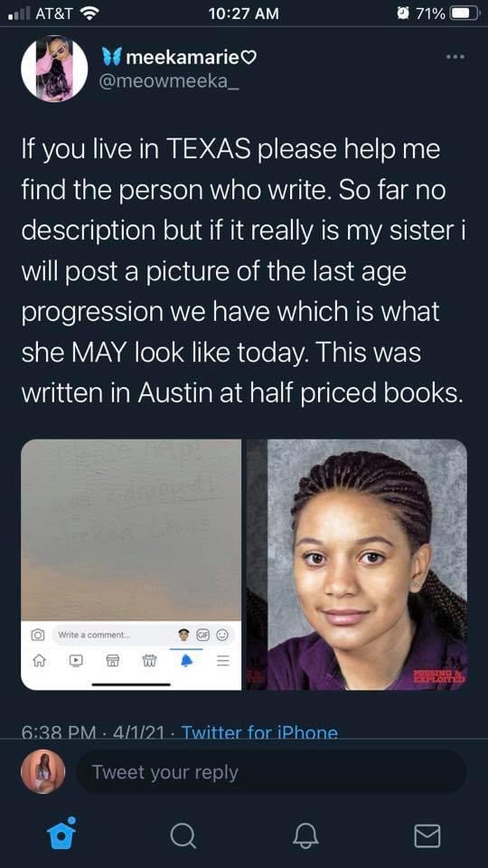Open the age progression portrait image
488x868 pixels.
[x=357, y=564]
